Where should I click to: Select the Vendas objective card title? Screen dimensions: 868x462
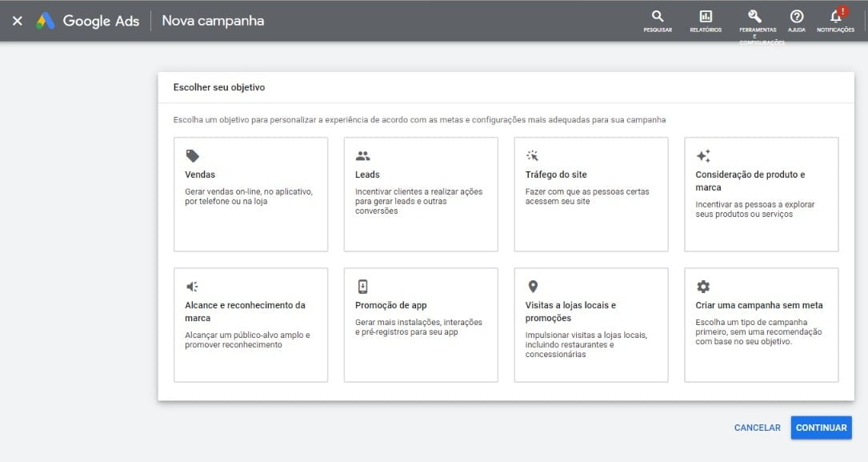pos(200,175)
